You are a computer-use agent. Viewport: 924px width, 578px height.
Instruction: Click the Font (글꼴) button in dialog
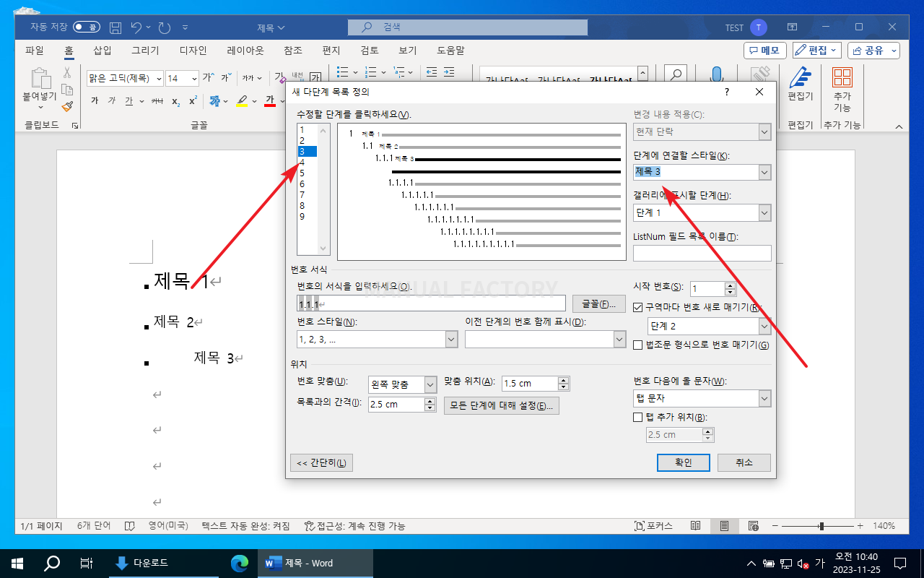(599, 303)
